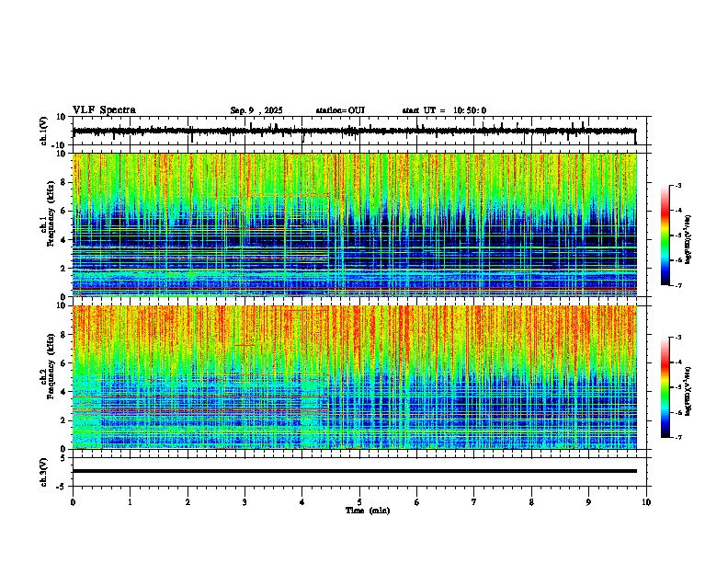Click the "station=OUI" header label
Viewport: 728px width, 563px height.
[340, 110]
